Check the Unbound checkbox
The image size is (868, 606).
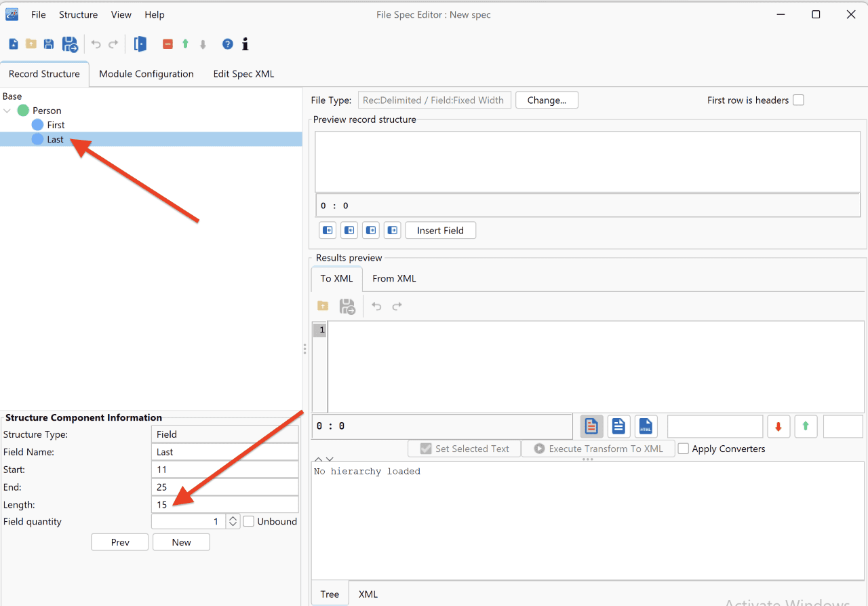pos(249,521)
